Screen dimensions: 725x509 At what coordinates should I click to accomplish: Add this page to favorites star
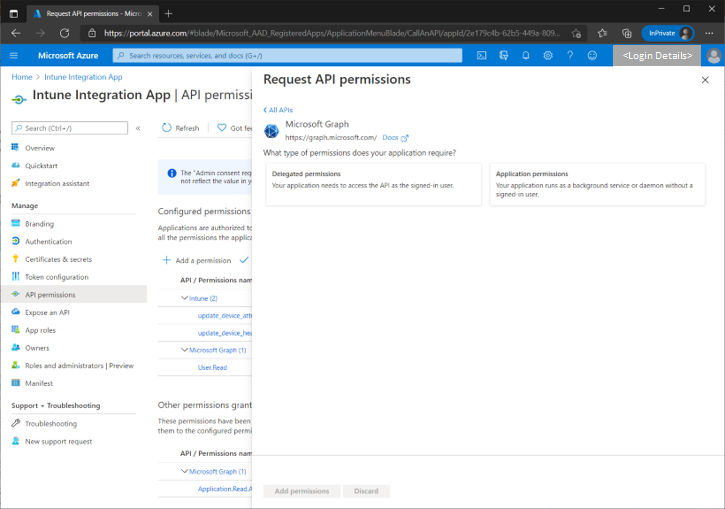pyautogui.click(x=576, y=33)
